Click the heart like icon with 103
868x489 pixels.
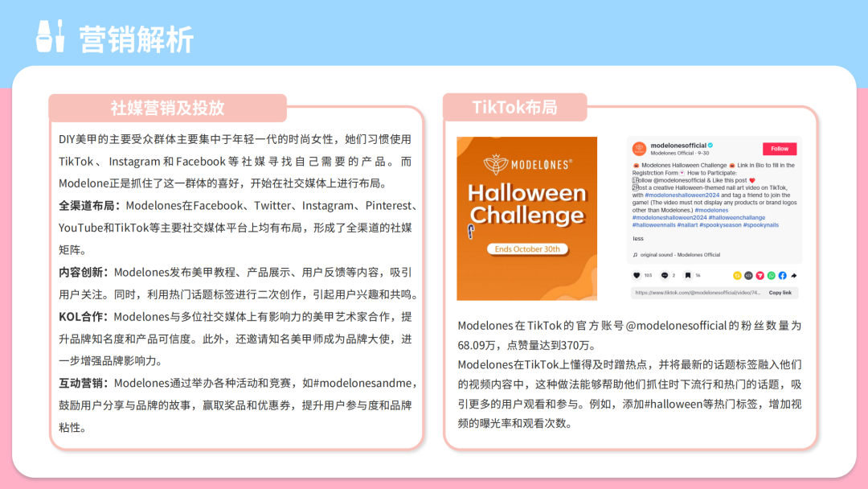[637, 275]
